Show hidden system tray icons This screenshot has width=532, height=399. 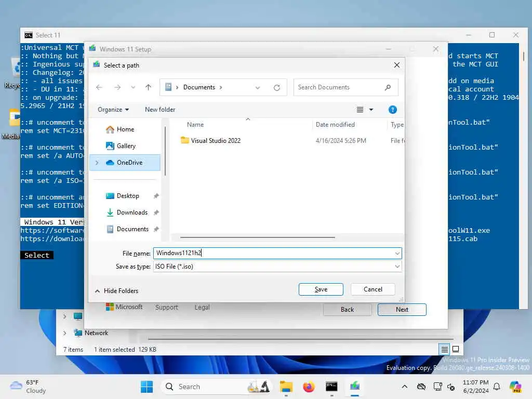point(404,387)
